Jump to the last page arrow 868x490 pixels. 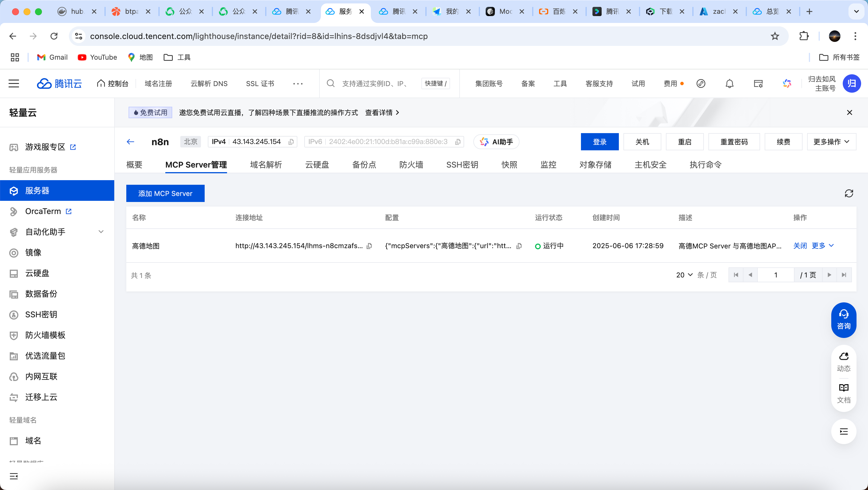pos(844,275)
